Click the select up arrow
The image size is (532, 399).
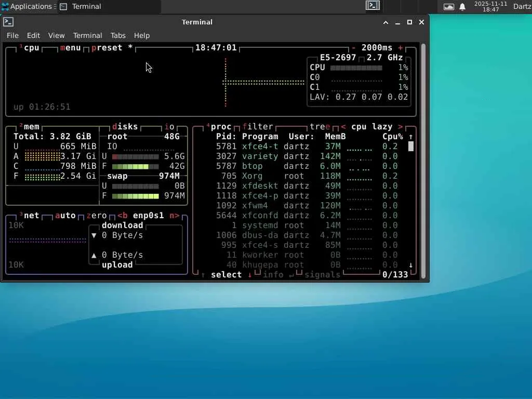[x=203, y=275]
